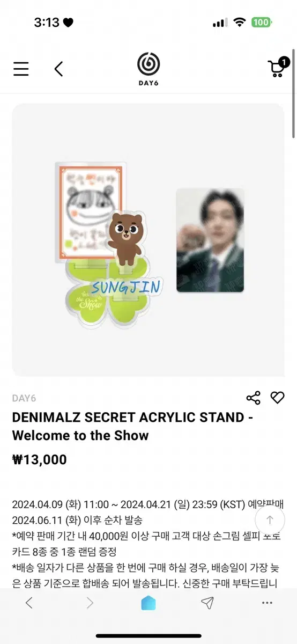297x644 pixels.
Task: Tap the DAY6 brand label above title
Action: [24, 398]
